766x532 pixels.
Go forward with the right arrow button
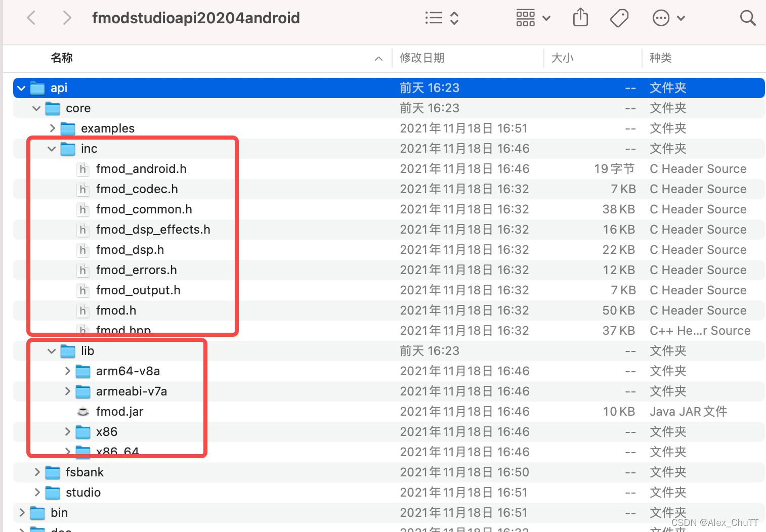tap(67, 18)
